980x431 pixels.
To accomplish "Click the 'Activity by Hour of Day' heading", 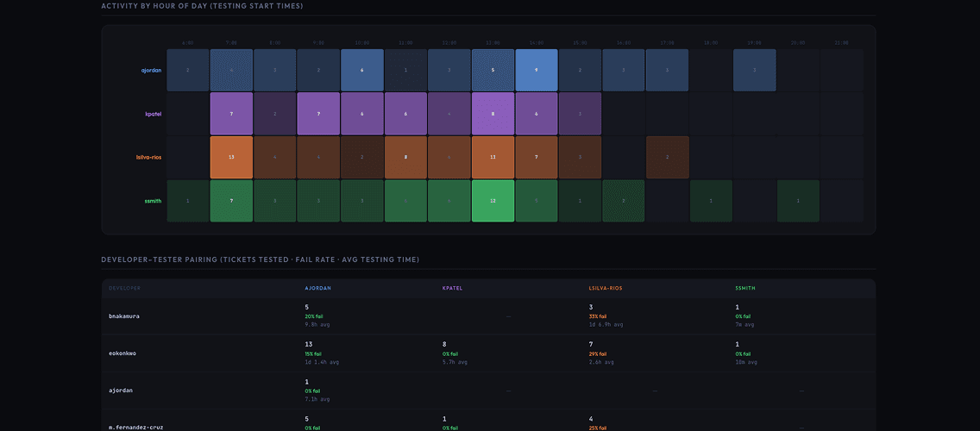I will tap(203, 6).
